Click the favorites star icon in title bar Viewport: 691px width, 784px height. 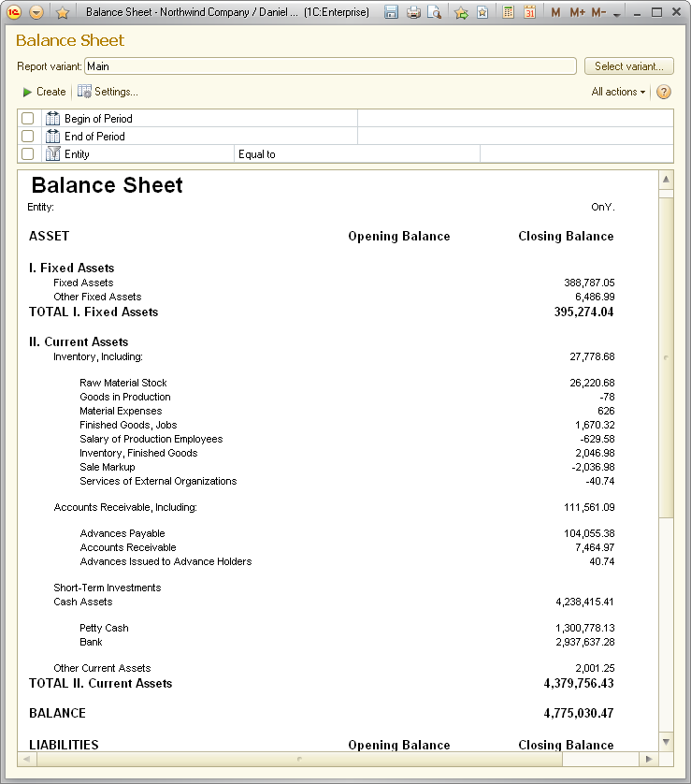[62, 12]
